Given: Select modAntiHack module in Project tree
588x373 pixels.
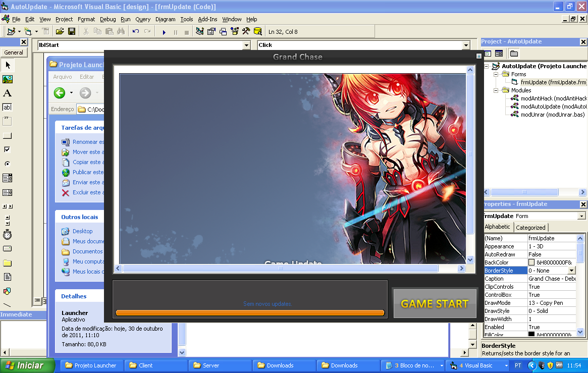Looking at the screenshot, I should pos(554,98).
